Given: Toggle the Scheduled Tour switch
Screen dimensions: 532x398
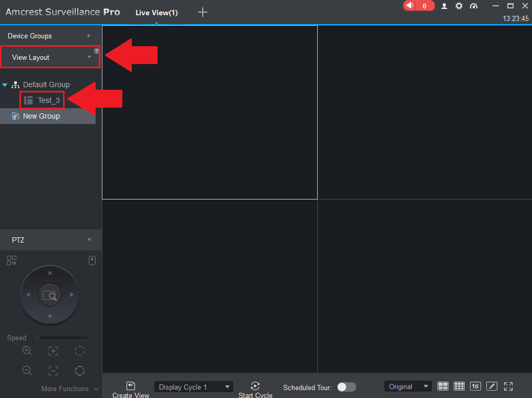Looking at the screenshot, I should (x=346, y=387).
